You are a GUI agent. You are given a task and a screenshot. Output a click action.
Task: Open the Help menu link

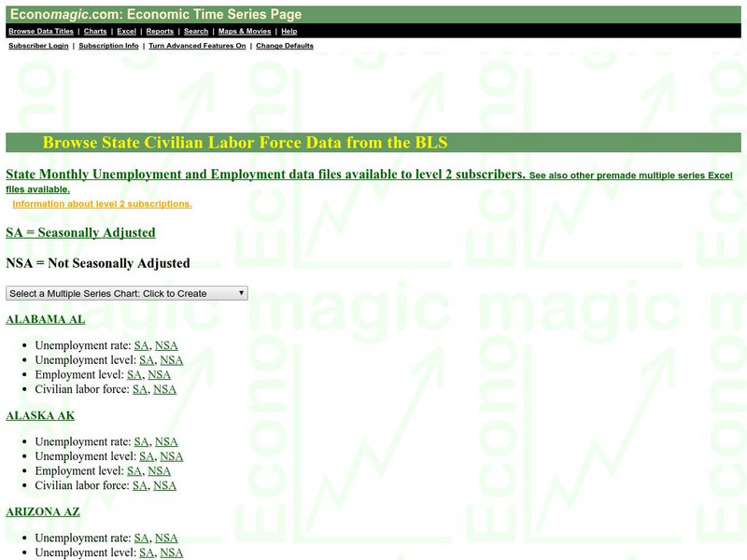pyautogui.click(x=289, y=32)
